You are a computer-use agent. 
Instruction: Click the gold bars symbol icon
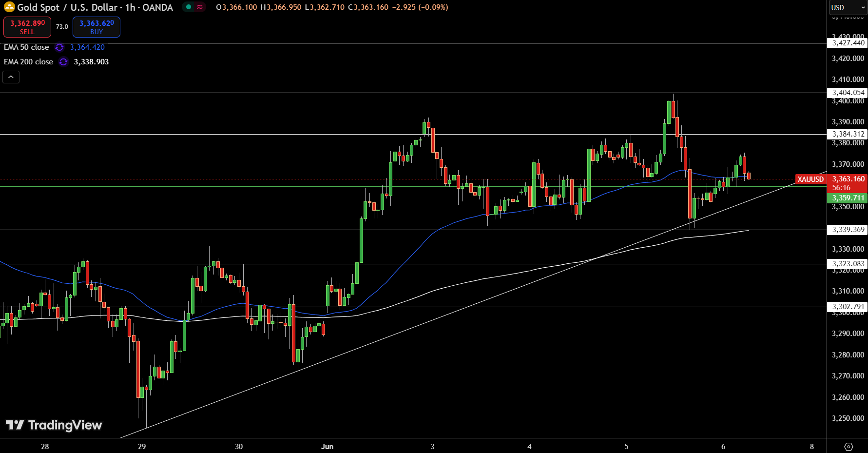click(9, 7)
